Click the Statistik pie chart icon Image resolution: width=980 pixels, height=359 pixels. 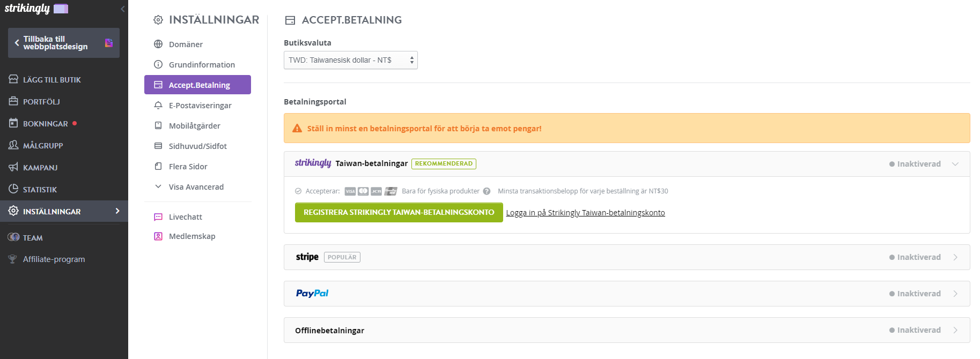[x=13, y=189]
